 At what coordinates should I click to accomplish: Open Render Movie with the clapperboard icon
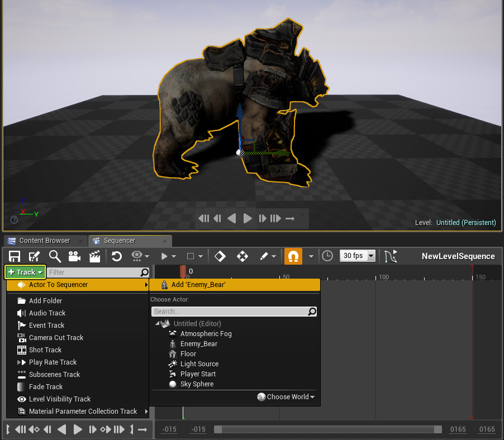pyautogui.click(x=94, y=256)
